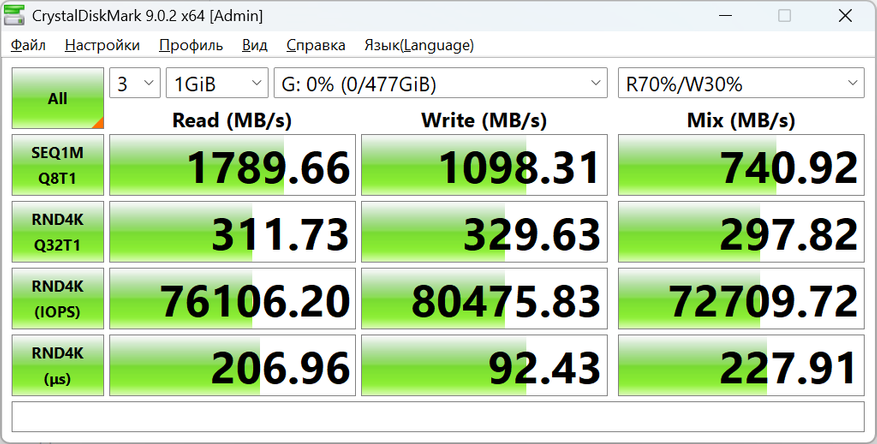877x444 pixels.
Task: Start the RND4K Q32T1 test
Action: [x=58, y=232]
